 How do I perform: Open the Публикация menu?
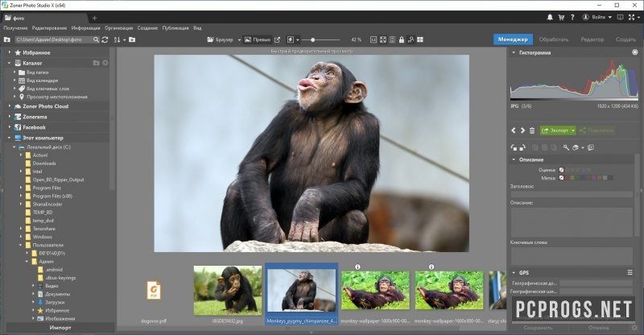tap(175, 28)
